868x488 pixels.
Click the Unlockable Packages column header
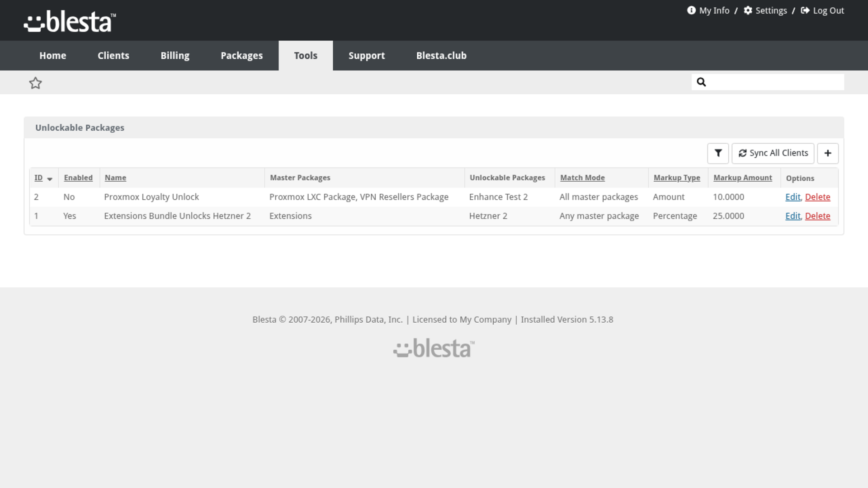tap(507, 178)
